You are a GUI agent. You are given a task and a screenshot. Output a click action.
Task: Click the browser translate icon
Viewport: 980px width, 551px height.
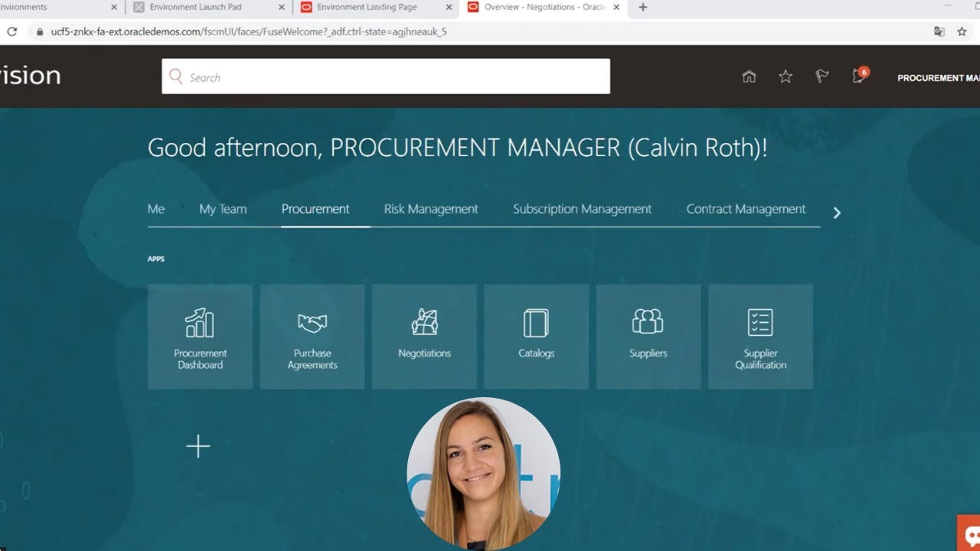pos(939,31)
